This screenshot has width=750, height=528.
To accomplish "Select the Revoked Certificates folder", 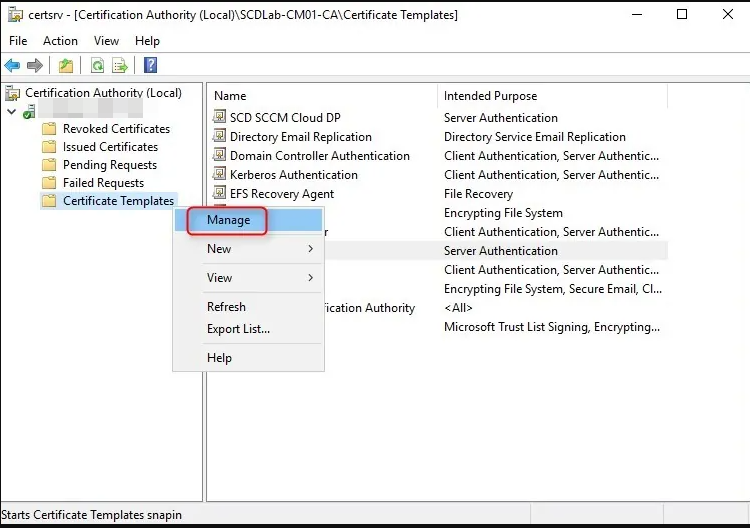I will (x=116, y=129).
